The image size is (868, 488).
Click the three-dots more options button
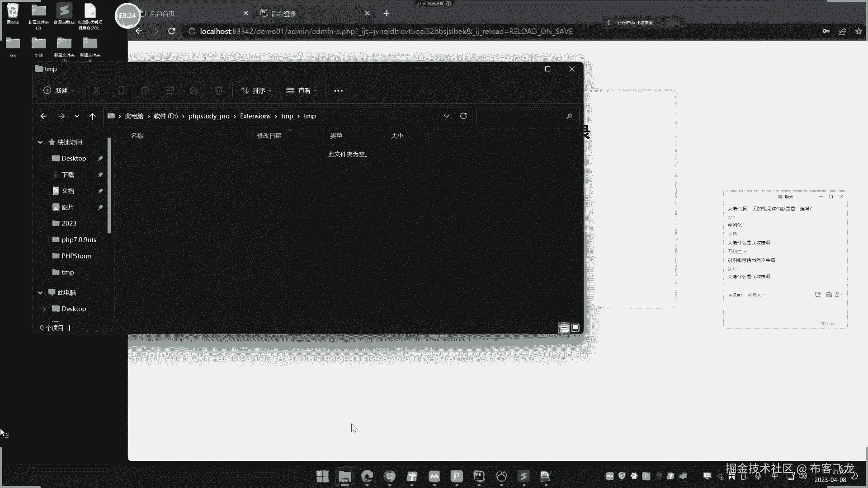[x=338, y=91]
